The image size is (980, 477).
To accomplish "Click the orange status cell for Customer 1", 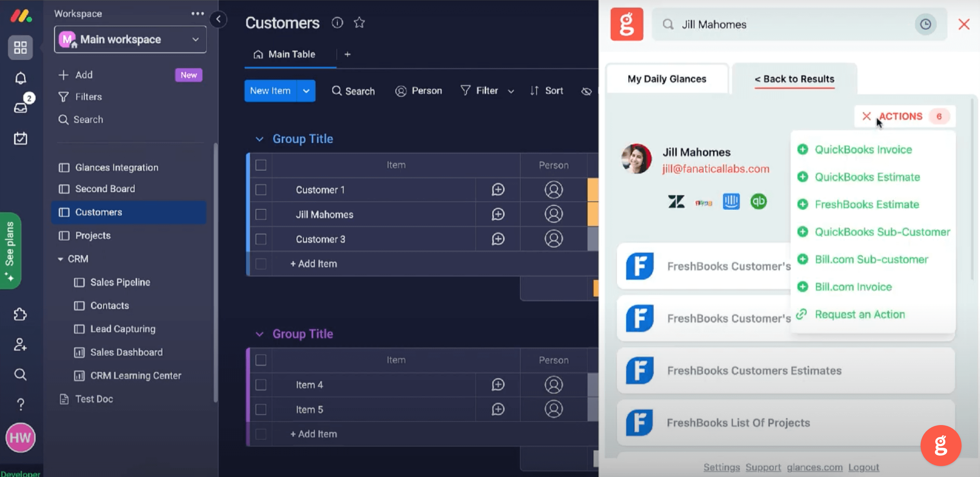I will pos(593,189).
